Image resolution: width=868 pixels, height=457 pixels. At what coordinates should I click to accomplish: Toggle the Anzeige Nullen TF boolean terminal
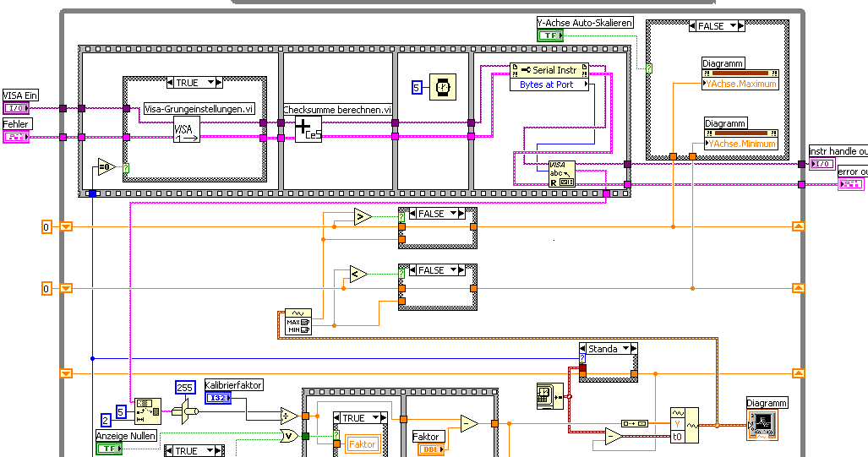click(x=109, y=449)
